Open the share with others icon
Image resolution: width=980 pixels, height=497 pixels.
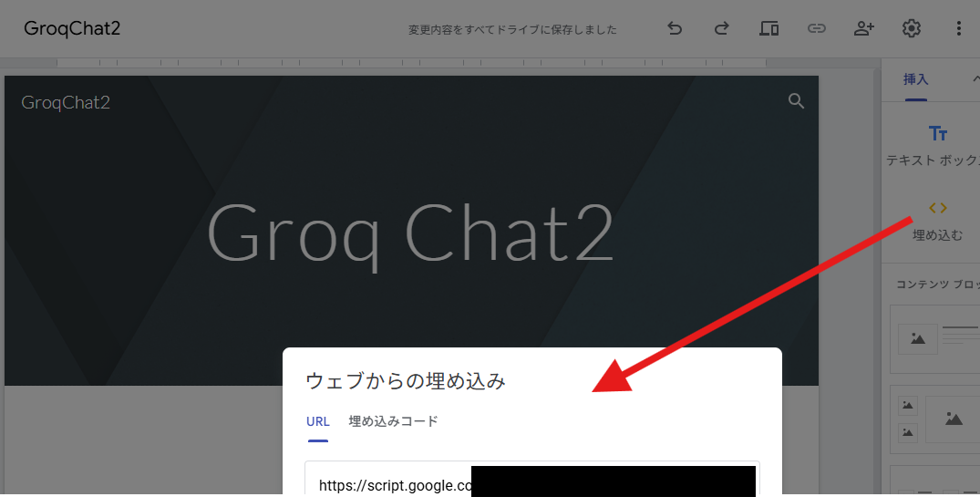(x=863, y=28)
